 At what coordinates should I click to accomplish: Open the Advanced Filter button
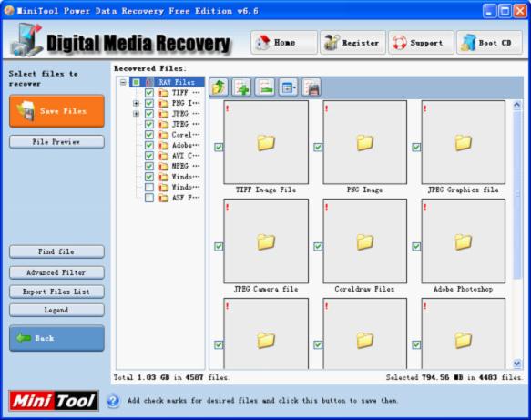56,272
